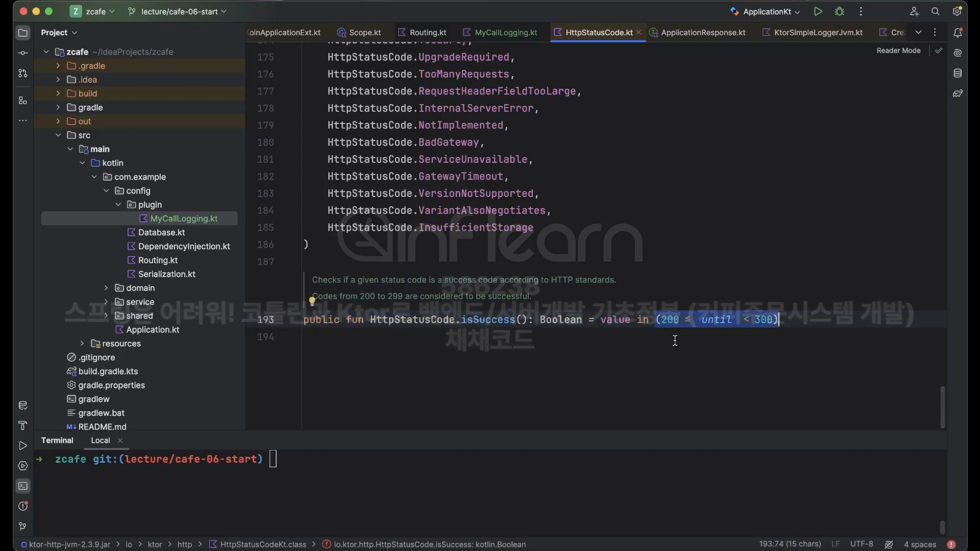Open the Problems tool window icon
Screen dimensions: 980x551
tap(23, 506)
